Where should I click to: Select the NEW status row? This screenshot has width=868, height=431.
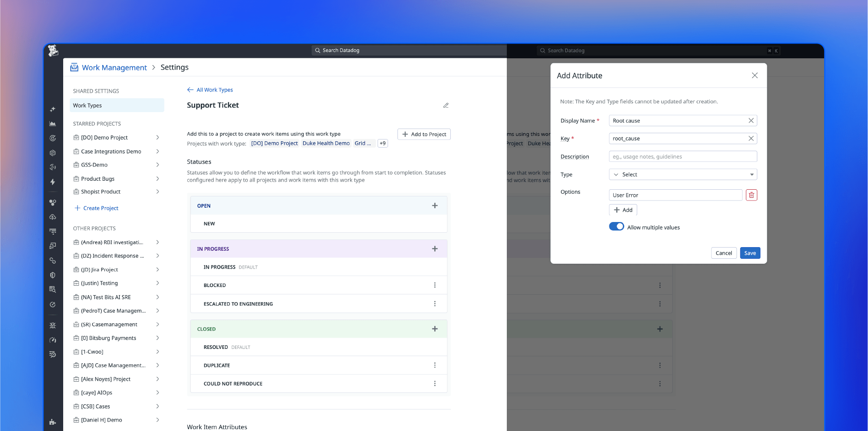[x=319, y=223]
